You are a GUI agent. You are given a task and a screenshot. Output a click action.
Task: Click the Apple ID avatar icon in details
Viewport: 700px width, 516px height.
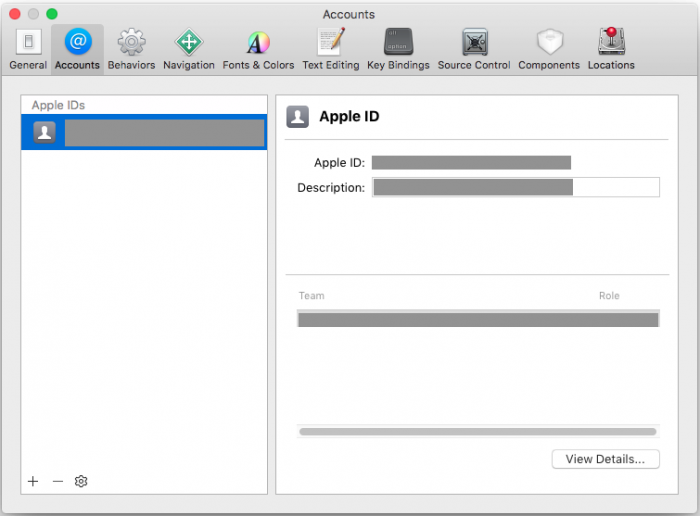[297, 117]
